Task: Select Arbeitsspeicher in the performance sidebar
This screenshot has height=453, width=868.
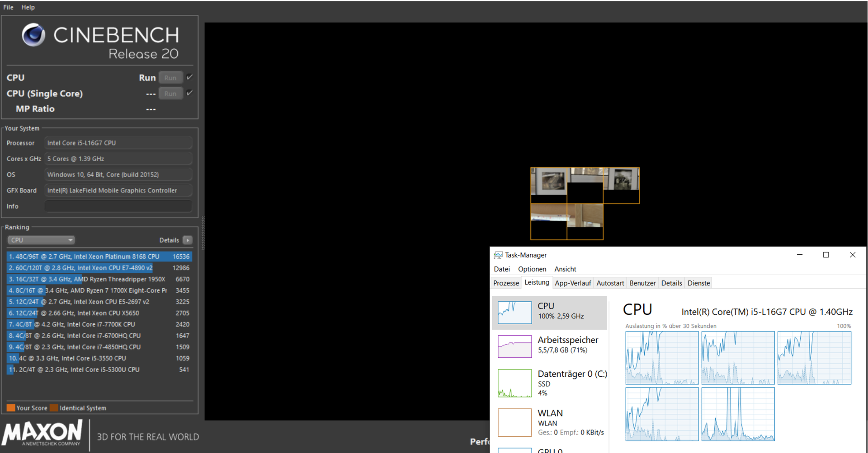Action: (549, 346)
